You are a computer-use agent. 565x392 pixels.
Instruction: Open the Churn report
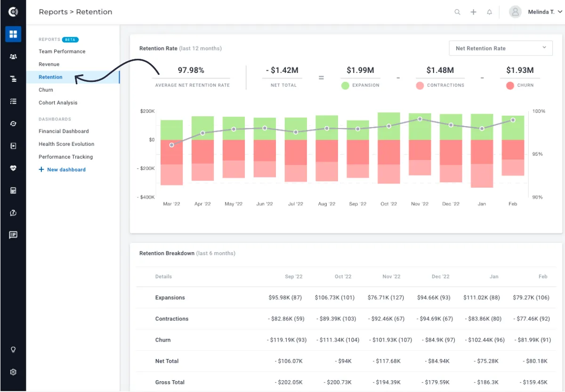point(46,90)
